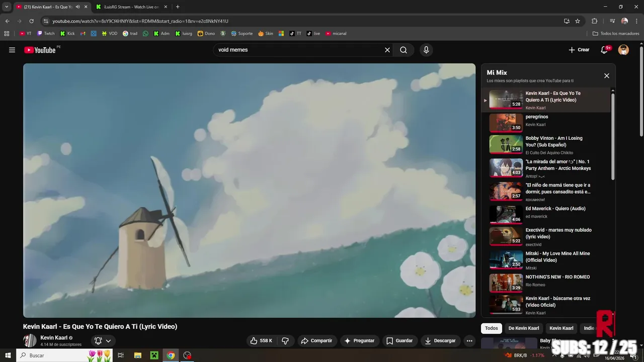Open the apps grid icon in bookmarks bar

[7, 34]
